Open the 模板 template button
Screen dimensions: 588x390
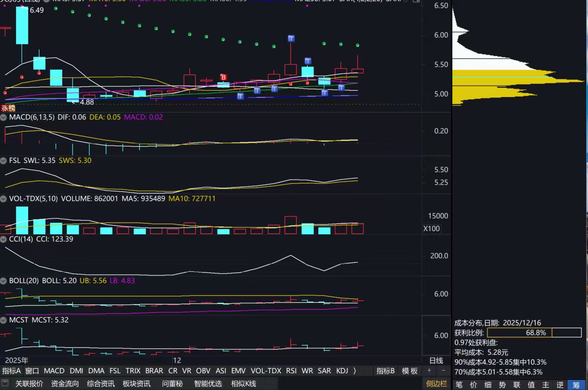pyautogui.click(x=410, y=371)
